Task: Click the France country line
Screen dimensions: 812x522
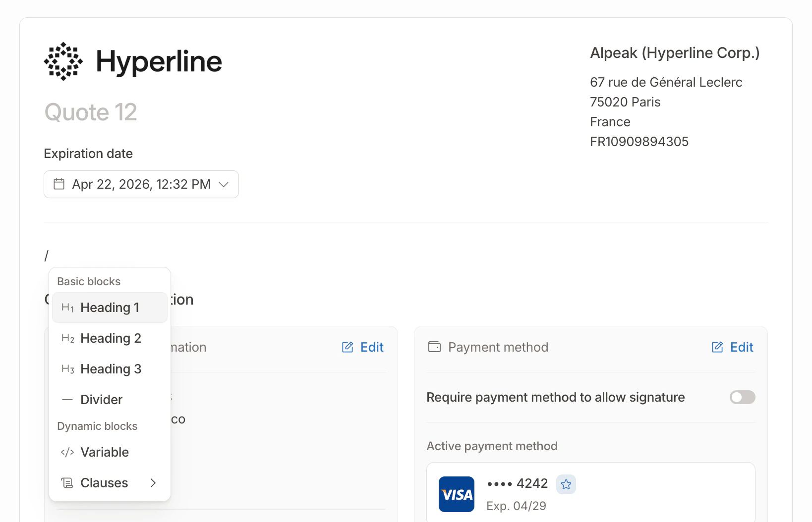Action: 610,122
